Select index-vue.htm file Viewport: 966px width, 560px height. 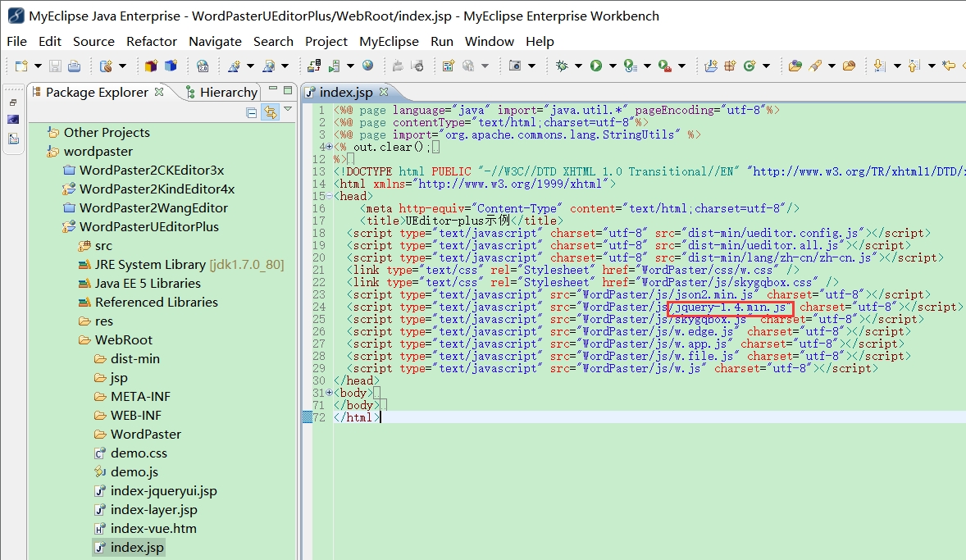pyautogui.click(x=153, y=529)
